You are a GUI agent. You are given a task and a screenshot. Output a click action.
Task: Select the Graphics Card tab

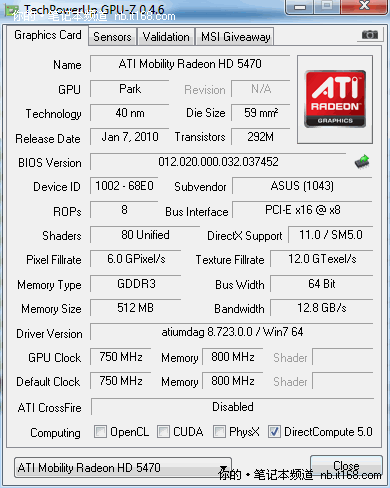point(48,35)
